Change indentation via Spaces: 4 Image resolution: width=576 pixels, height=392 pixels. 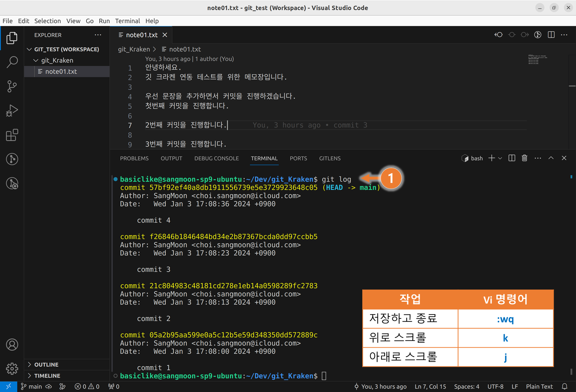pos(466,386)
